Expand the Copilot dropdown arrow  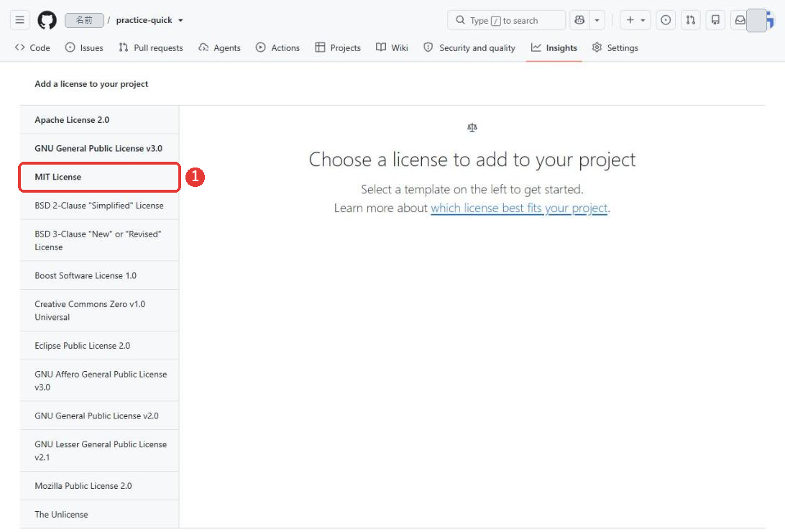click(597, 20)
